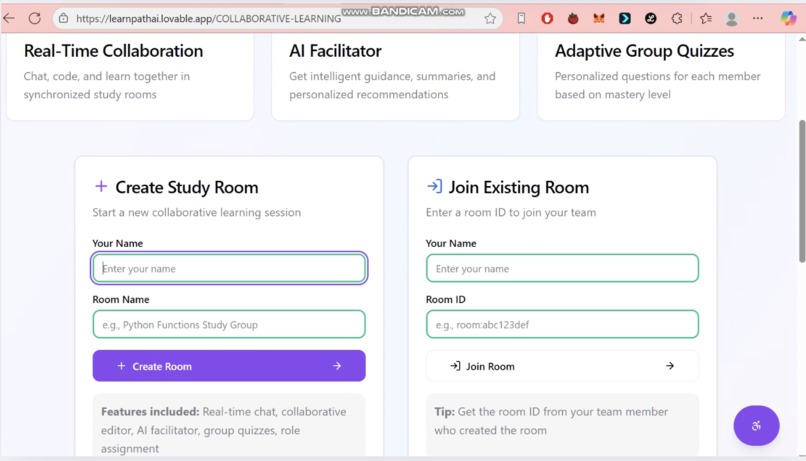Image resolution: width=806 pixels, height=461 pixels.
Task: Click the plus icon beside Create Study Room
Action: tap(101, 186)
